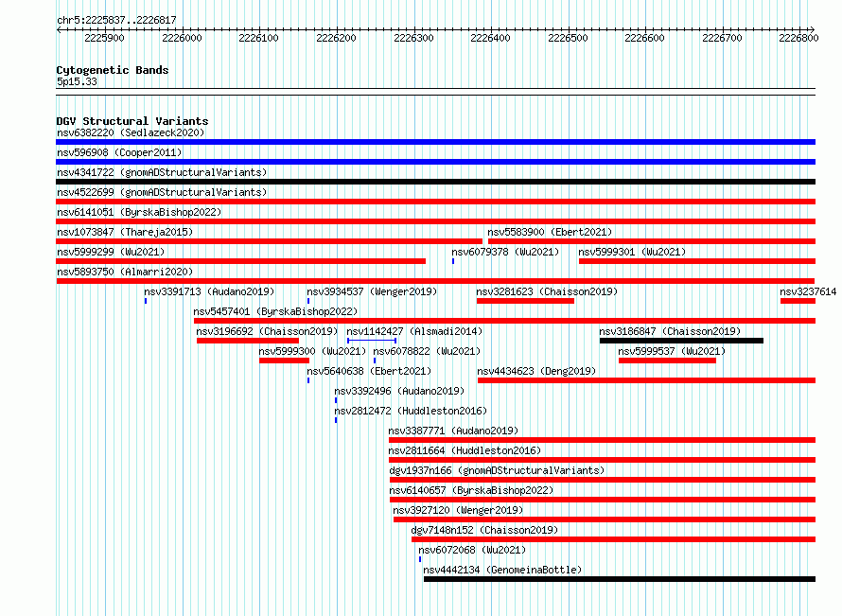
Task: Select the nsv4442134 (GenomeinaBottle) label
Action: 502,570
